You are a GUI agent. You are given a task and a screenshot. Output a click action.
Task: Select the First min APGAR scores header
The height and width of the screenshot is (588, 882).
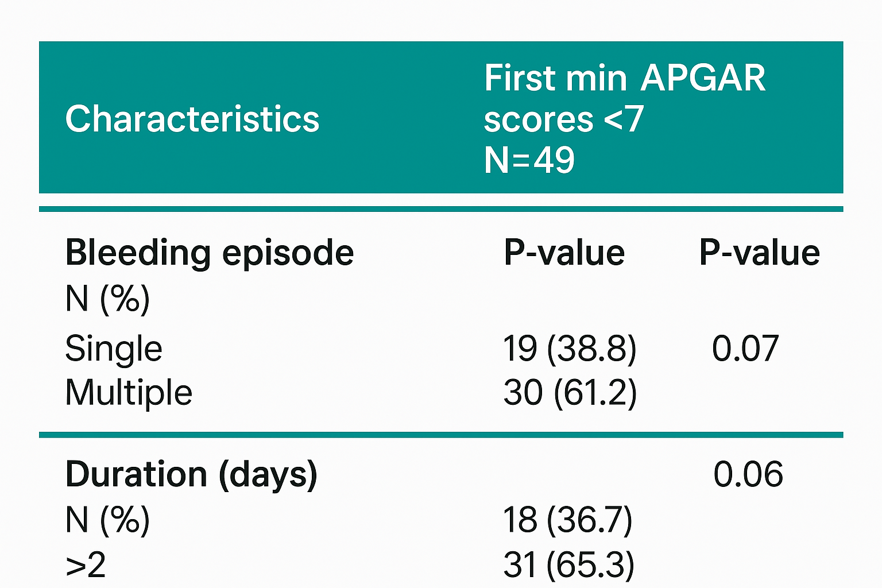click(624, 98)
